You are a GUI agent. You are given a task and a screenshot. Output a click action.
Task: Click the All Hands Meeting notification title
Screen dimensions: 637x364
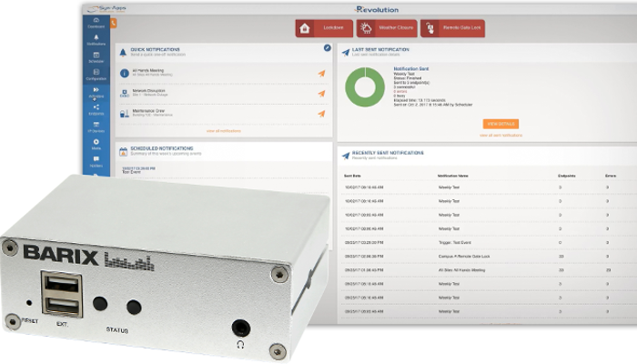[x=148, y=71]
